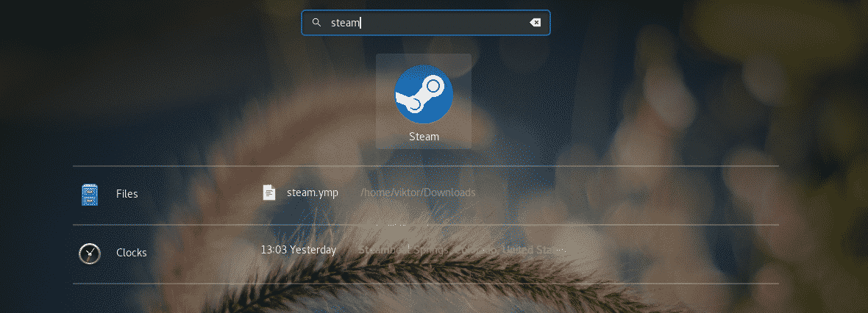
Task: Click the steam.ymp document icon
Action: (269, 193)
